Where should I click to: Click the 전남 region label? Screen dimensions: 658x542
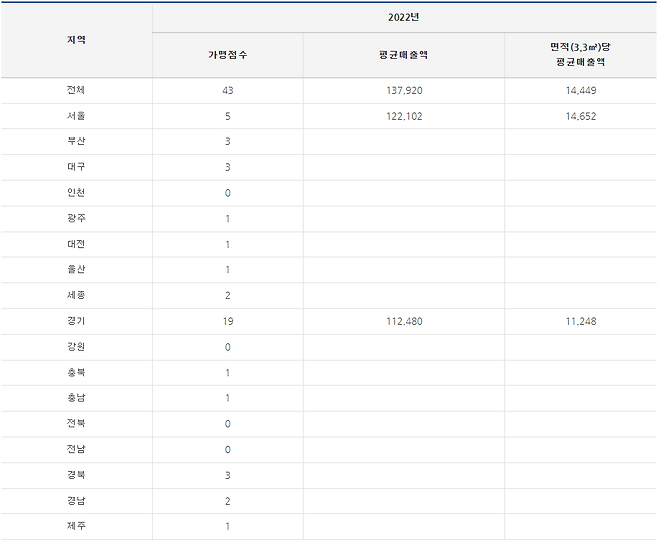point(76,449)
